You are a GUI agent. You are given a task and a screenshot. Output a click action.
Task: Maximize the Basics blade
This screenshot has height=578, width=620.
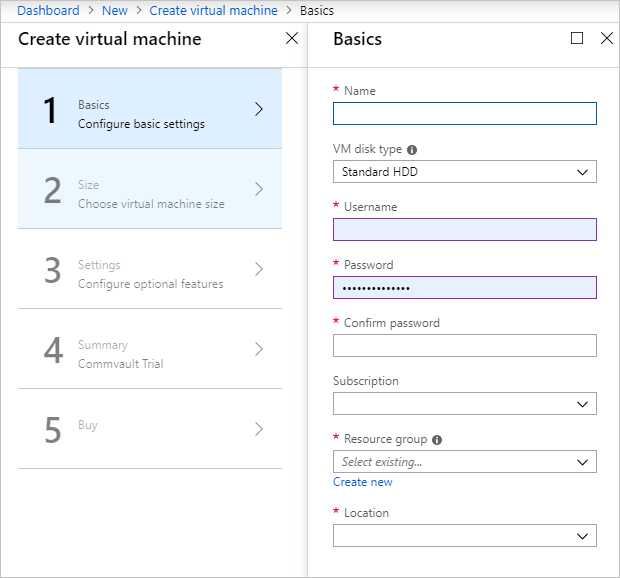pos(577,38)
